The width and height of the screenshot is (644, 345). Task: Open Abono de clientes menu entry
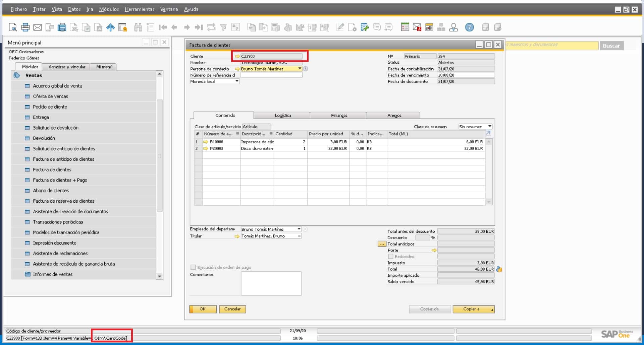pyautogui.click(x=51, y=191)
